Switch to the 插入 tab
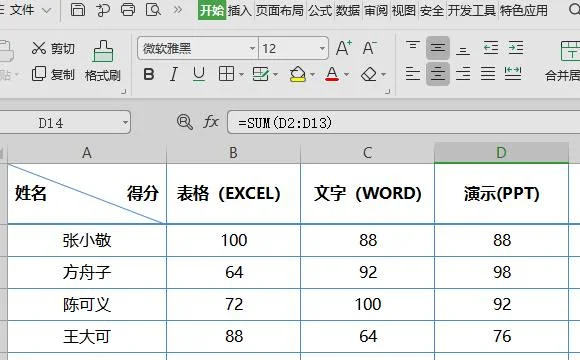Screen dimensions: 580x360 [x=239, y=10]
